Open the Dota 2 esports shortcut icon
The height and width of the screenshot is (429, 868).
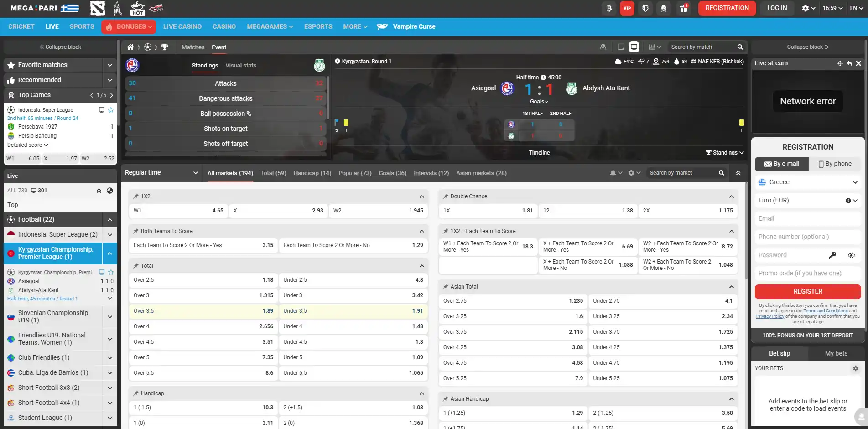point(98,8)
